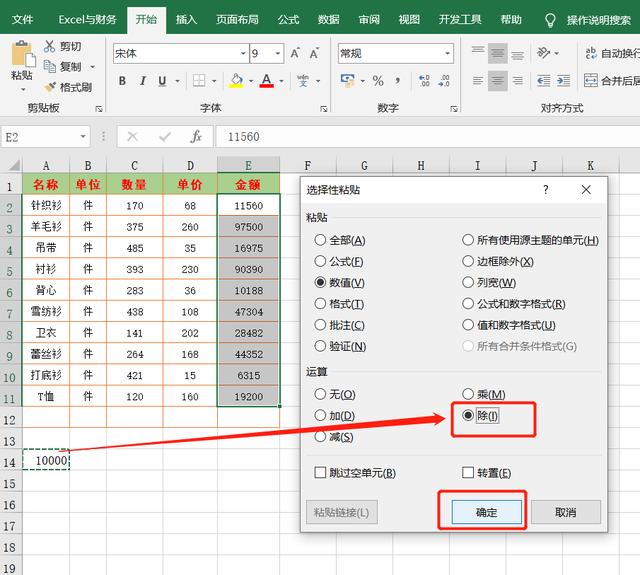This screenshot has height=575, width=640.
Task: Switch to the 公式 tab
Action: click(x=288, y=20)
